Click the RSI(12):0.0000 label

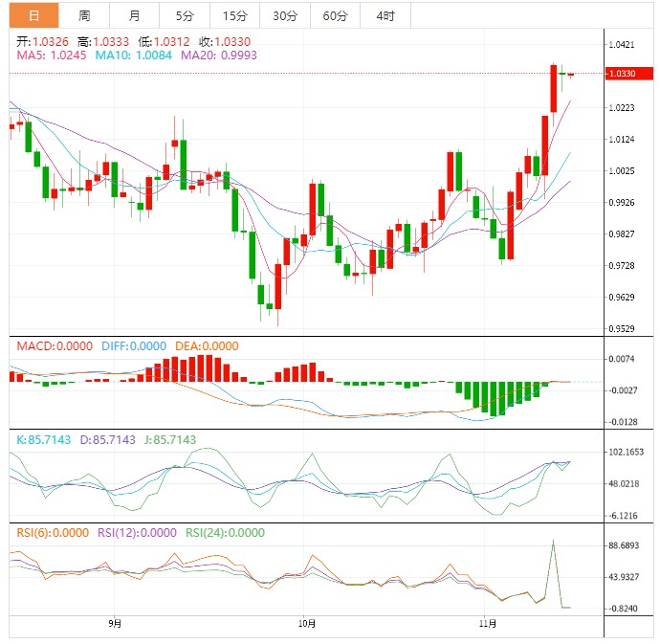137,533
